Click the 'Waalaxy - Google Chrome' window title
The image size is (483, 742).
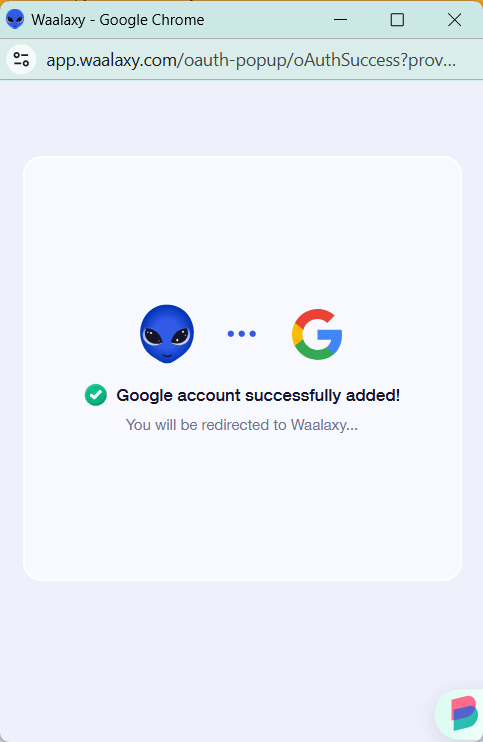(118, 20)
